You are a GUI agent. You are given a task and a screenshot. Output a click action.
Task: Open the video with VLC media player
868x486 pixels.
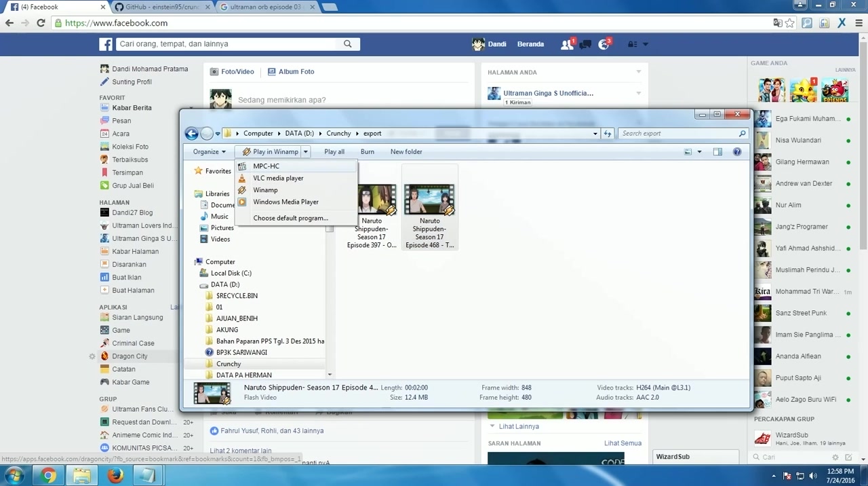(278, 178)
